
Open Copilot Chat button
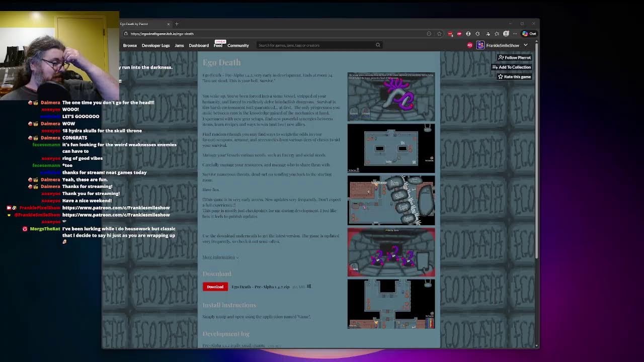pos(529,34)
